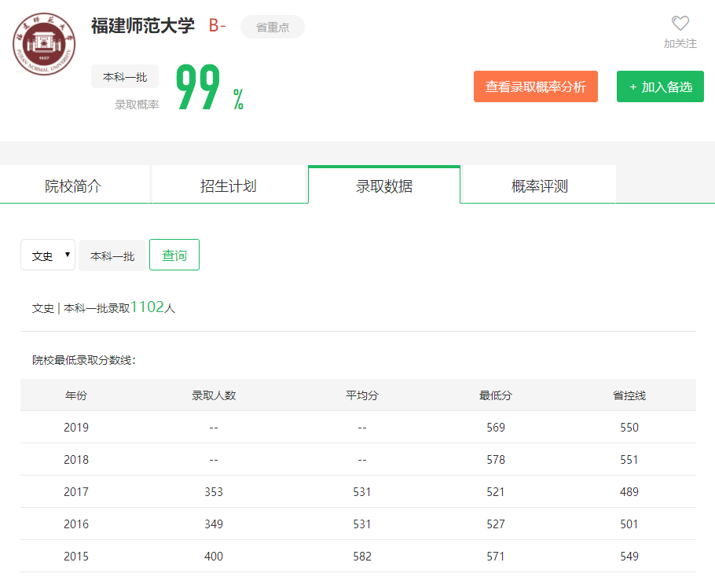Click the 2016 year cell

coord(75,524)
